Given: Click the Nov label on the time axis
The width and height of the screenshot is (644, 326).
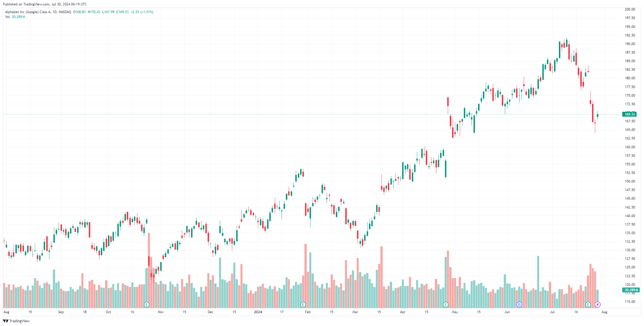Looking at the screenshot, I should click(161, 312).
